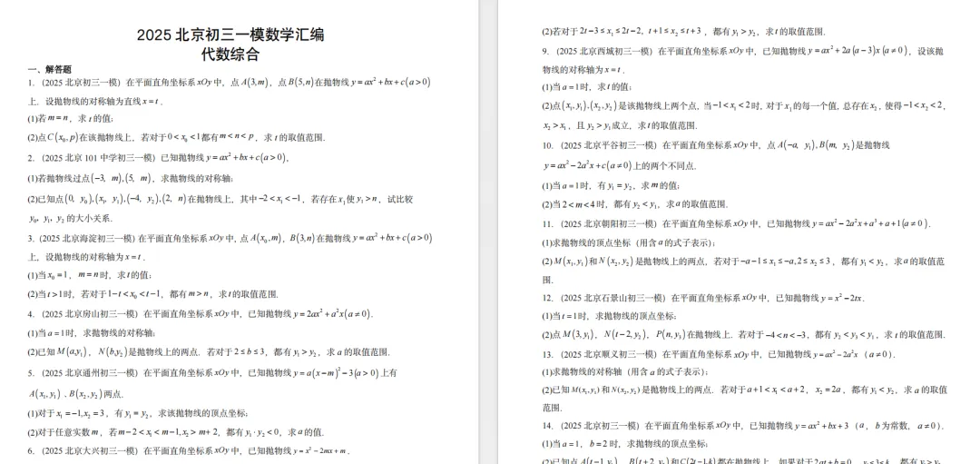Click the source label "(2025北京平谷初三一模)"

click(606, 145)
